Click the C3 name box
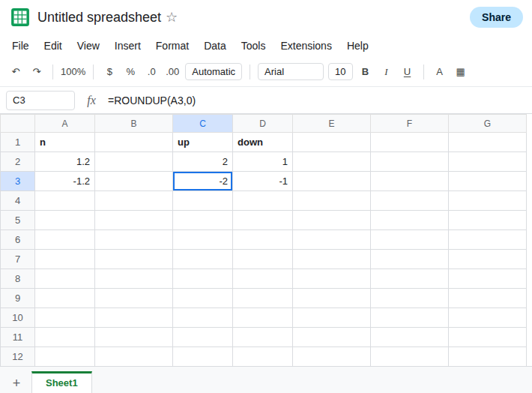This screenshot has width=532, height=393. 40,100
